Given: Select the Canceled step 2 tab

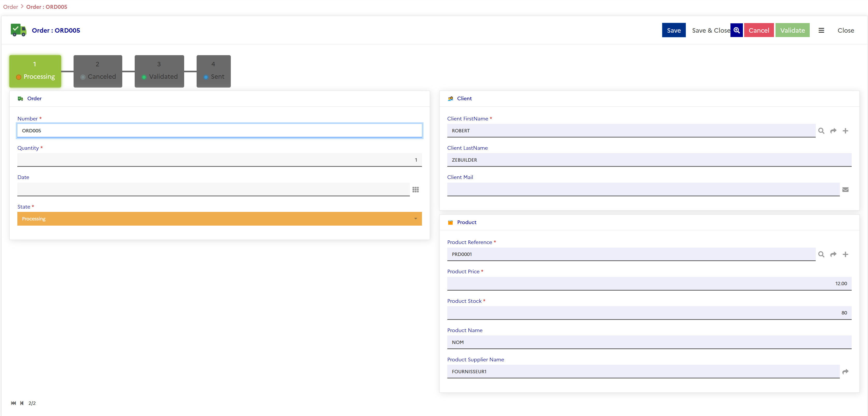Looking at the screenshot, I should click(x=98, y=71).
